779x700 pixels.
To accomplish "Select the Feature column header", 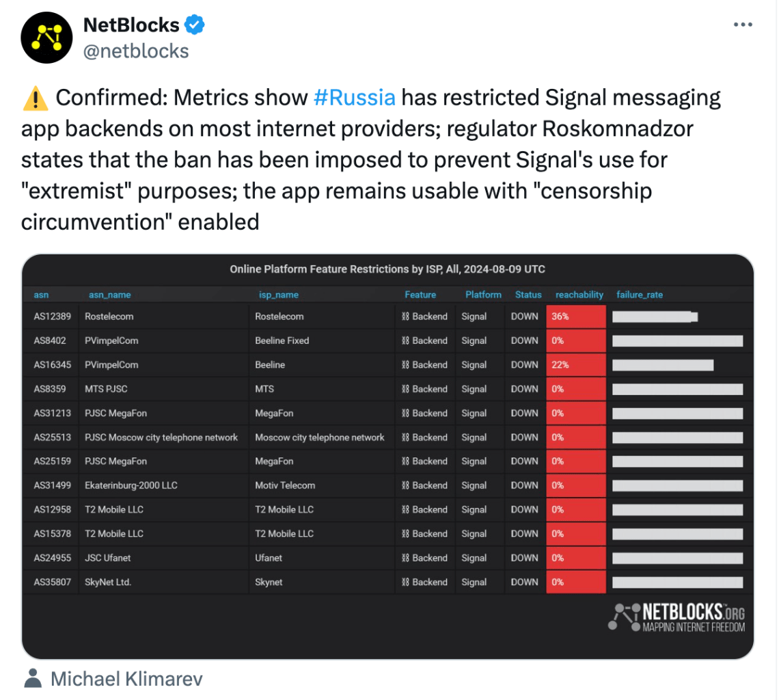I will coord(420,295).
